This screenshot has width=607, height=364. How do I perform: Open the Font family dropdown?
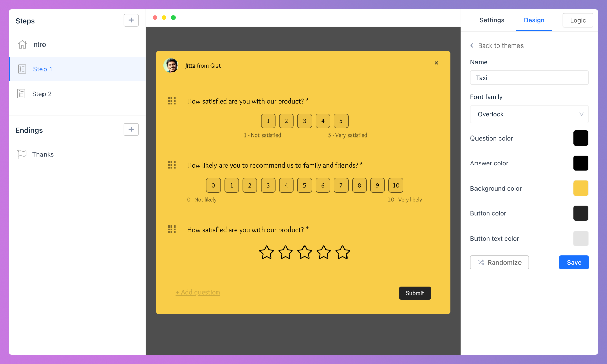tap(529, 114)
